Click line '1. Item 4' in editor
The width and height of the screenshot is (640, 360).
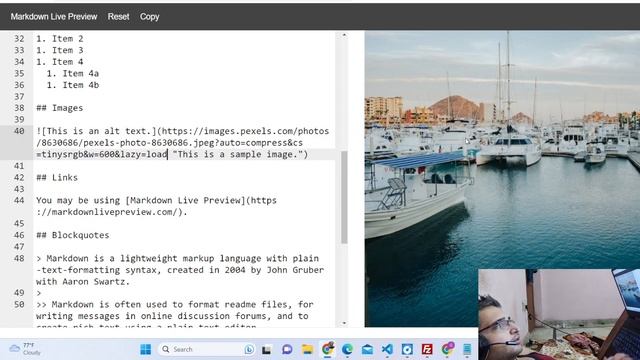point(60,62)
